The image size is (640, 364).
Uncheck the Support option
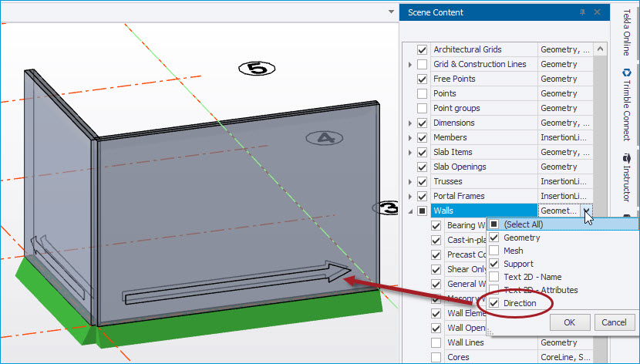coord(494,264)
